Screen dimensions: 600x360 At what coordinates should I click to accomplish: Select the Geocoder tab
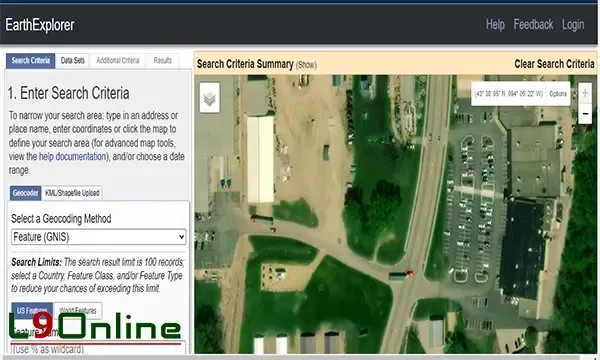pyautogui.click(x=25, y=193)
